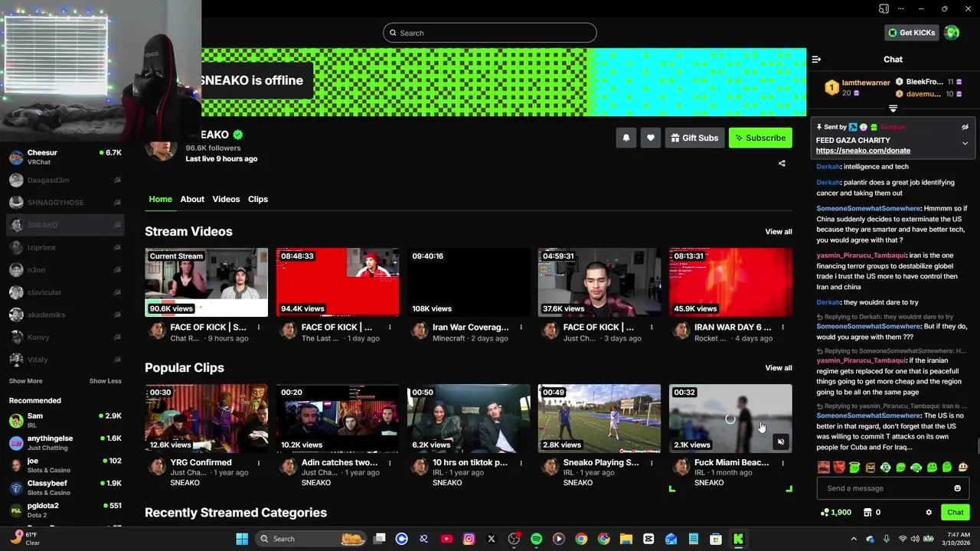Open File Explorer from taskbar
The width and height of the screenshot is (980, 551).
pyautogui.click(x=626, y=539)
